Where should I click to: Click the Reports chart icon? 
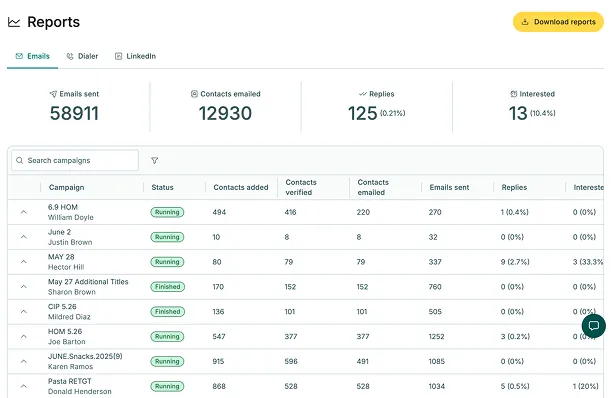[x=14, y=22]
